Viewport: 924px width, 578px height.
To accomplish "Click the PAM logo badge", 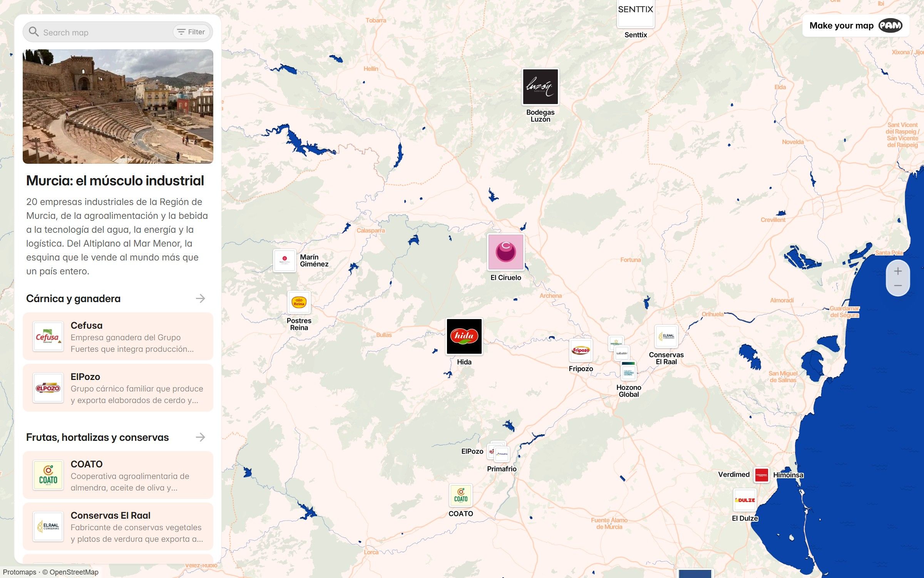I will [x=890, y=25].
